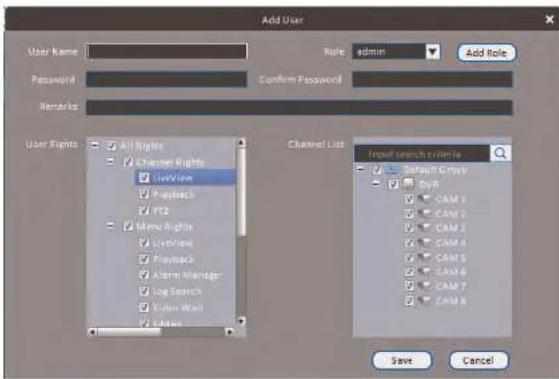Save the new user

click(x=402, y=360)
